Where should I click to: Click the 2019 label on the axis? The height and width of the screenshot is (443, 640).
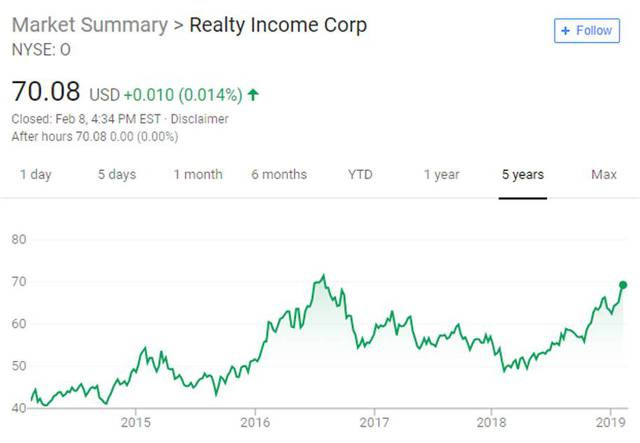611,422
